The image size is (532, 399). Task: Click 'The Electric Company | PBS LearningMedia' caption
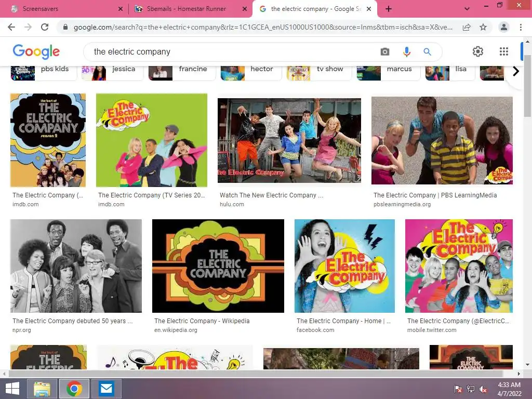[x=435, y=195]
